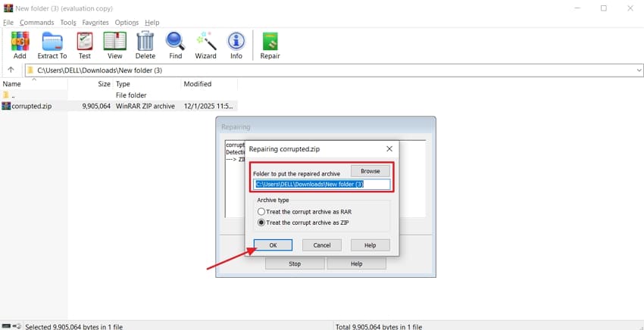Click the address bar path text

100,70
